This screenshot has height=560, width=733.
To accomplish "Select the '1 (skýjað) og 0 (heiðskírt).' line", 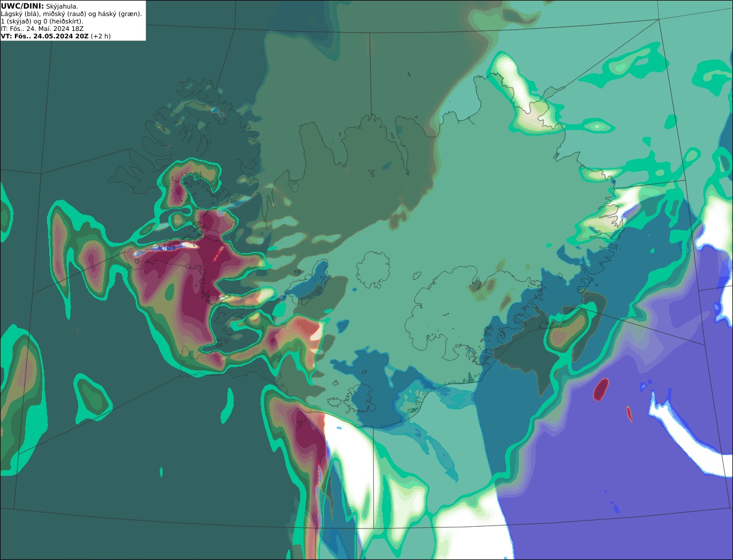I will [42, 21].
